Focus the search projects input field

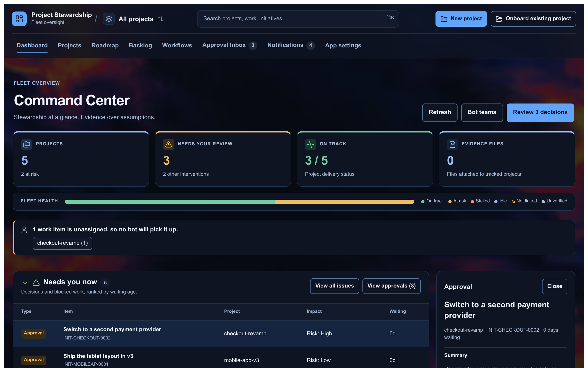click(x=298, y=19)
